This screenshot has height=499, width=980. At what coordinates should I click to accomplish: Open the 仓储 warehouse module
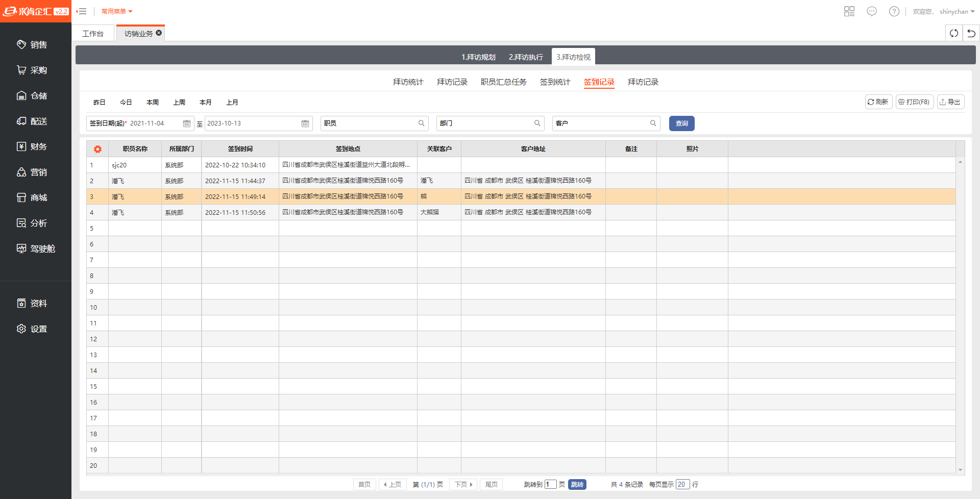(32, 96)
